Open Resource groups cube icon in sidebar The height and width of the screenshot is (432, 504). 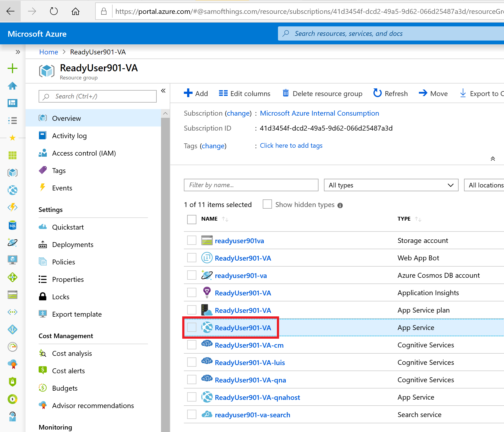click(13, 172)
